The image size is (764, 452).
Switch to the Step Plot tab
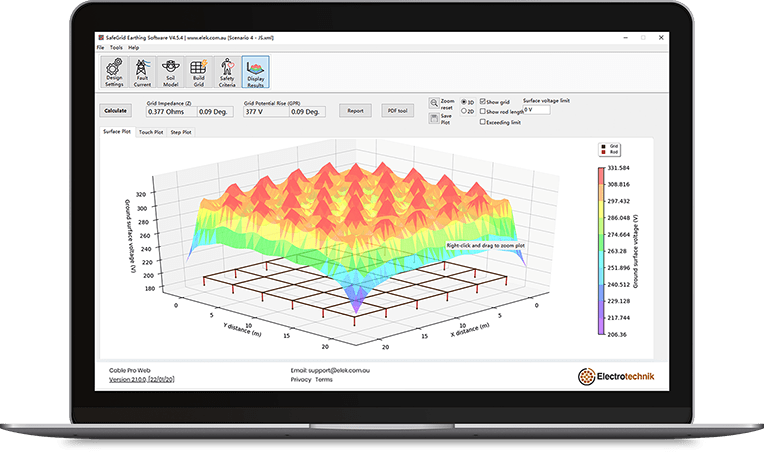point(181,132)
